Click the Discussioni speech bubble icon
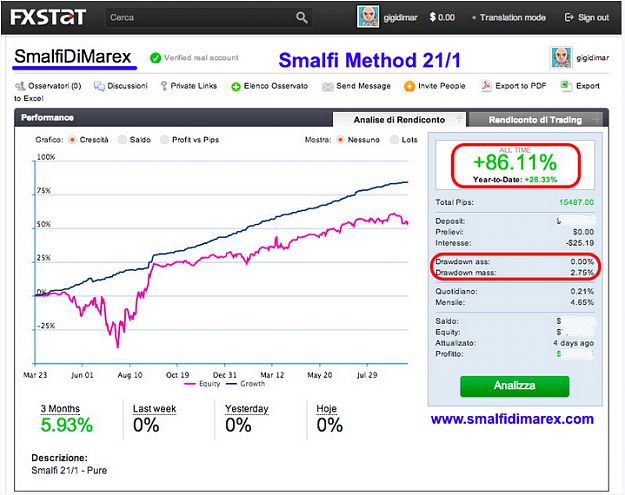The height and width of the screenshot is (495, 625). point(99,86)
